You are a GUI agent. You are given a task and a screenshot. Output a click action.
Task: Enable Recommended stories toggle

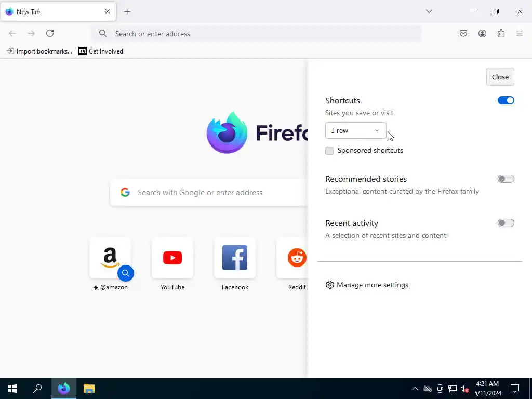pyautogui.click(x=506, y=179)
